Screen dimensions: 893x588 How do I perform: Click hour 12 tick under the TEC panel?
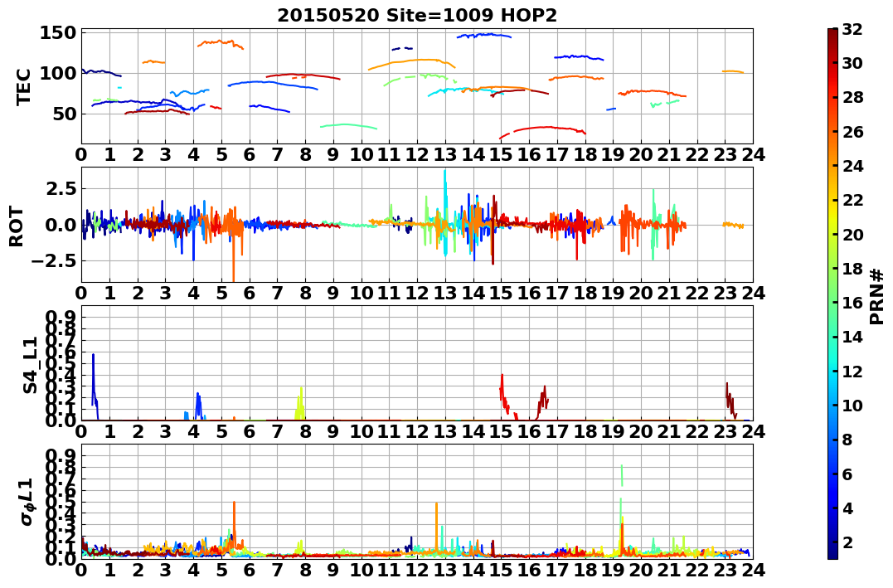[x=417, y=154]
